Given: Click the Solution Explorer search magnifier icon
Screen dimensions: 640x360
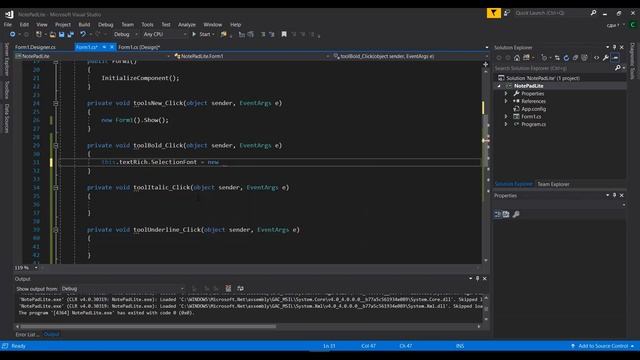Looking at the screenshot, I should coord(618,68).
